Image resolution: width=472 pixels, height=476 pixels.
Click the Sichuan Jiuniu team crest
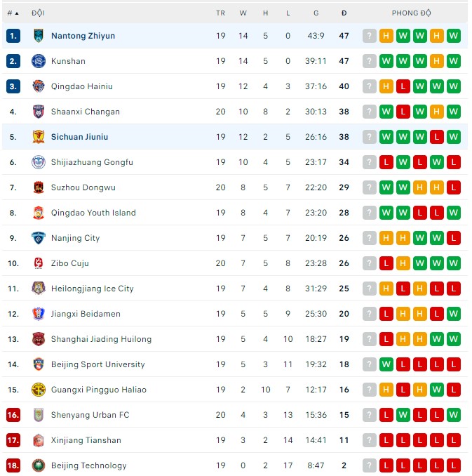39,137
